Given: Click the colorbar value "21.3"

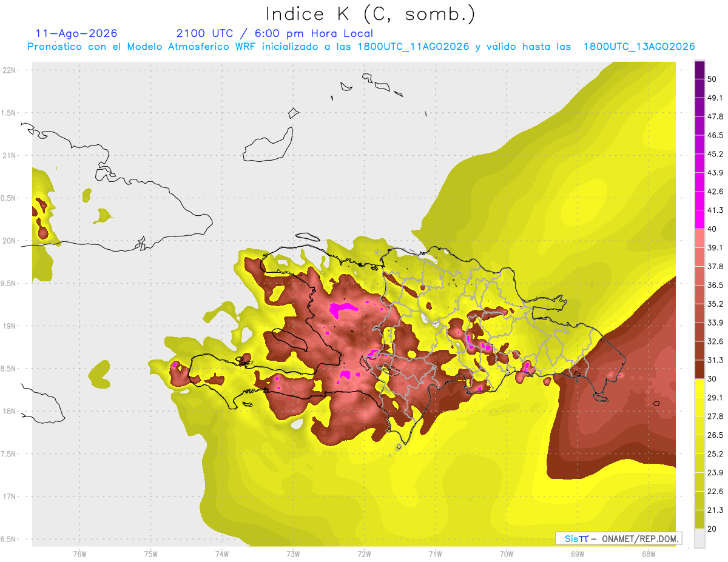Looking at the screenshot, I should coord(715,510).
